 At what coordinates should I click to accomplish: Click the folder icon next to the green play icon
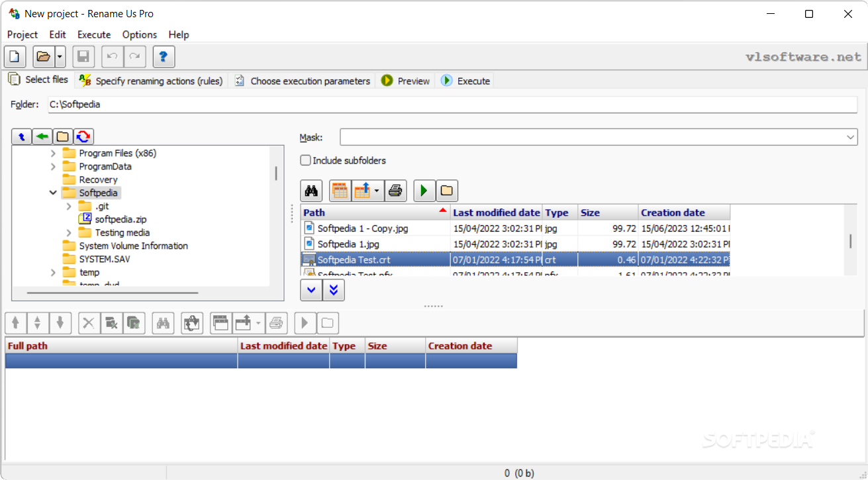(x=447, y=191)
